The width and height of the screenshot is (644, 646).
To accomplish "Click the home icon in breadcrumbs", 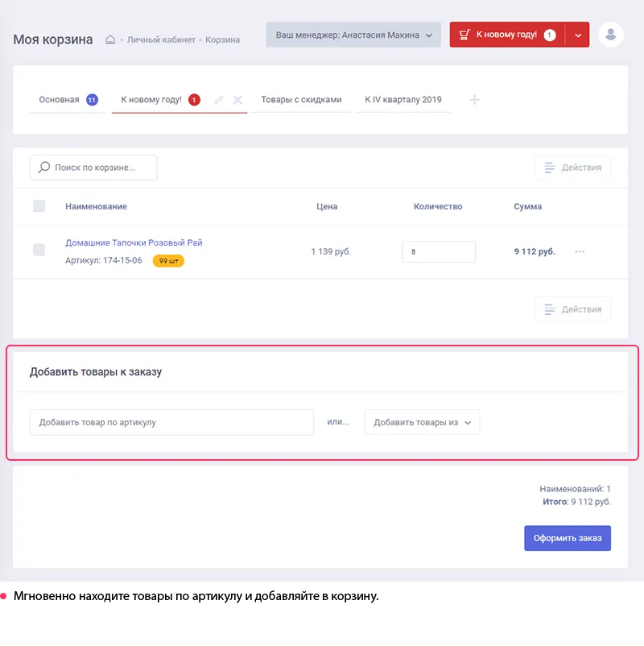I will pyautogui.click(x=111, y=39).
